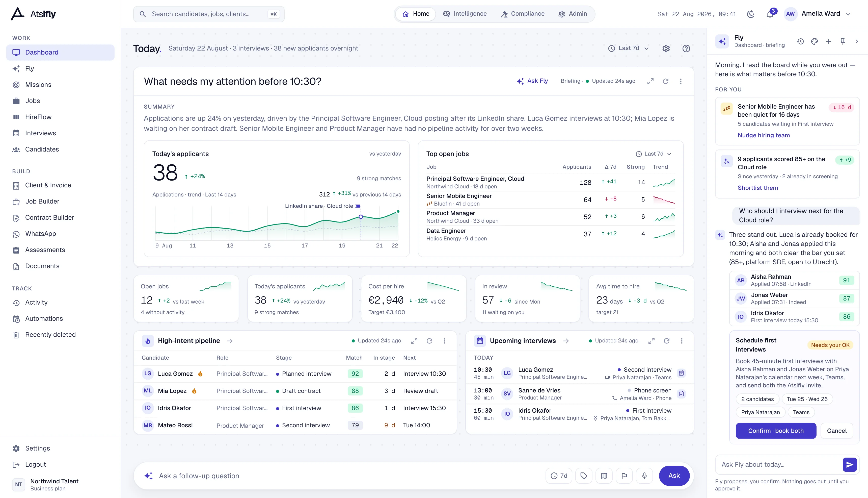The width and height of the screenshot is (868, 498).
Task: Refresh High-intent pipeline card
Action: [x=429, y=341]
